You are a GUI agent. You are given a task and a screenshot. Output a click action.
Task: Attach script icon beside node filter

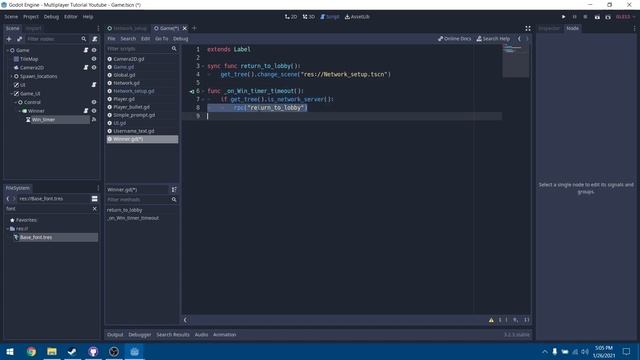[94, 39]
